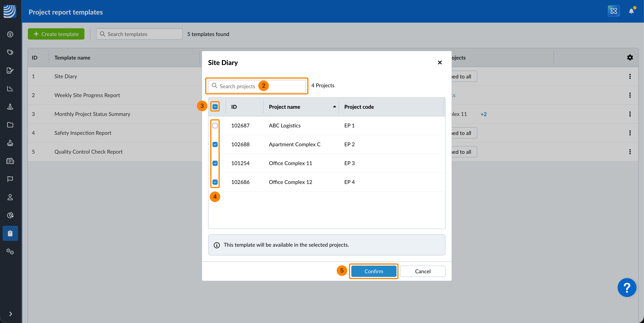Screen dimensions: 644x323
Task: Open the dashboard gauge icon in sidebar
Action: point(10,34)
